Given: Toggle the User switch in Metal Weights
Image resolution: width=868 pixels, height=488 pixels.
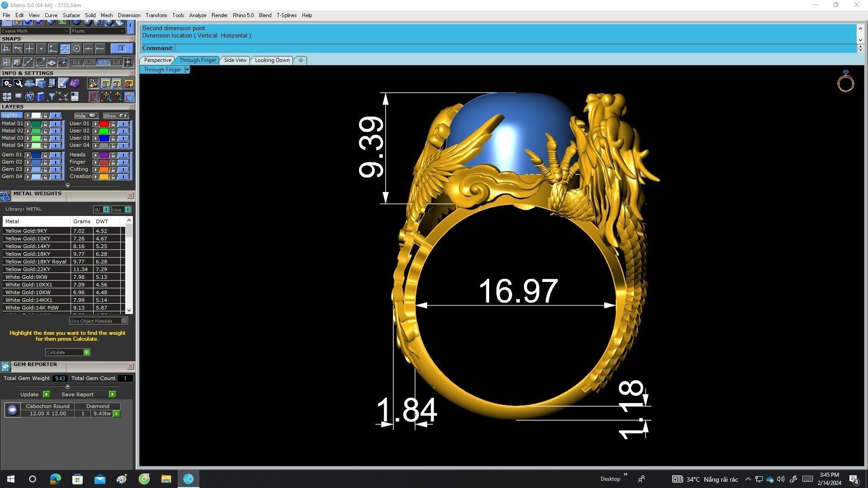Looking at the screenshot, I should pos(128,210).
